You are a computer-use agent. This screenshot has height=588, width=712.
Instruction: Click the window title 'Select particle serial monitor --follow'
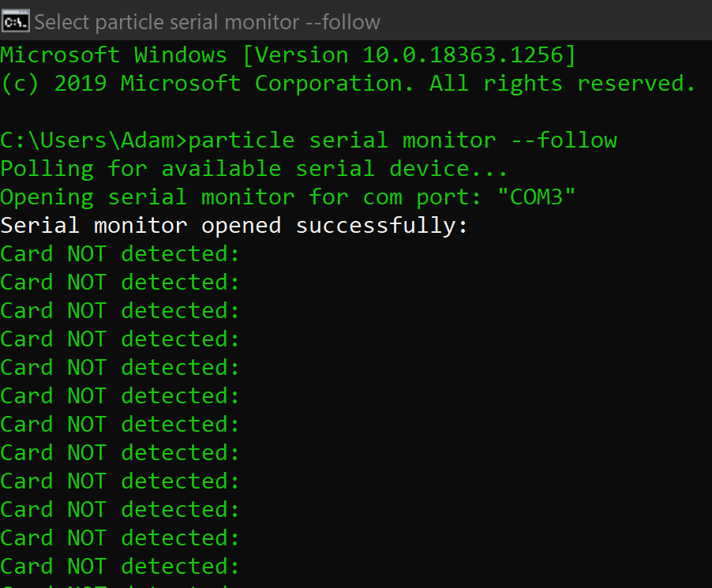(x=207, y=22)
